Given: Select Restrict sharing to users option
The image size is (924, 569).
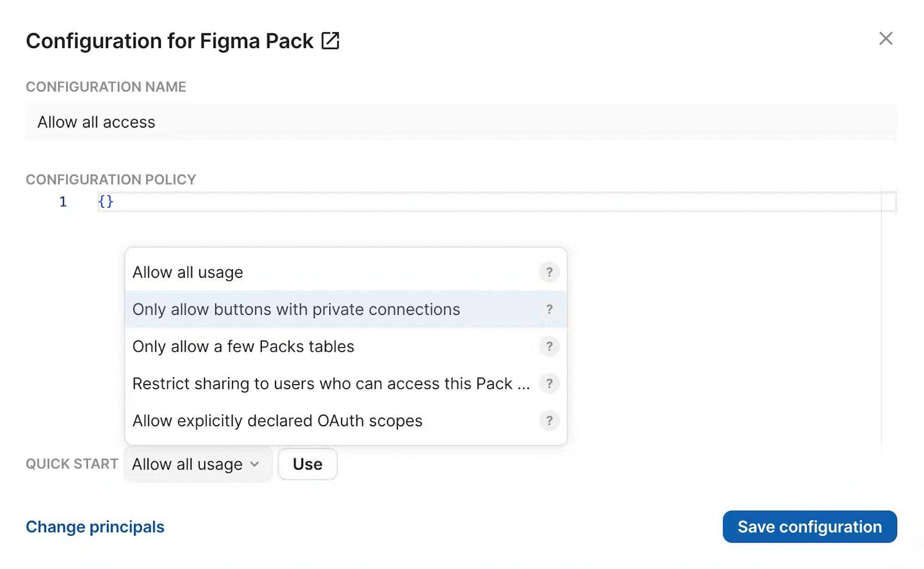Looking at the screenshot, I should pos(346,383).
